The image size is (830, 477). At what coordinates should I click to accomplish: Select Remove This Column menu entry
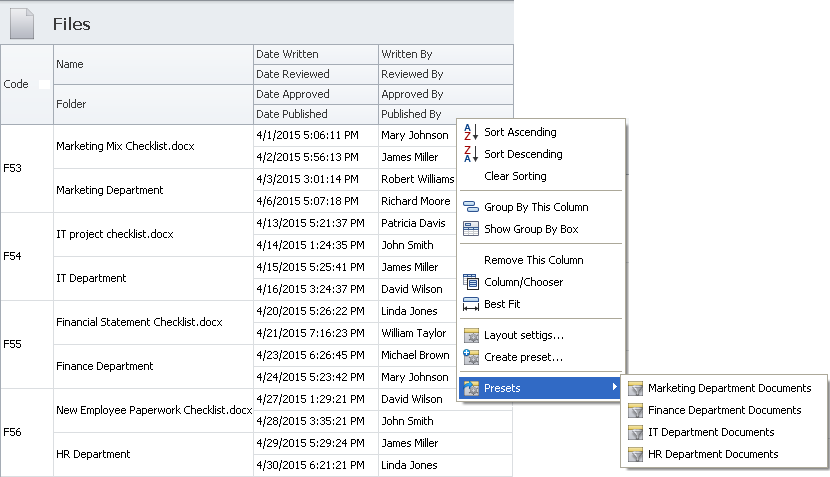coord(533,260)
